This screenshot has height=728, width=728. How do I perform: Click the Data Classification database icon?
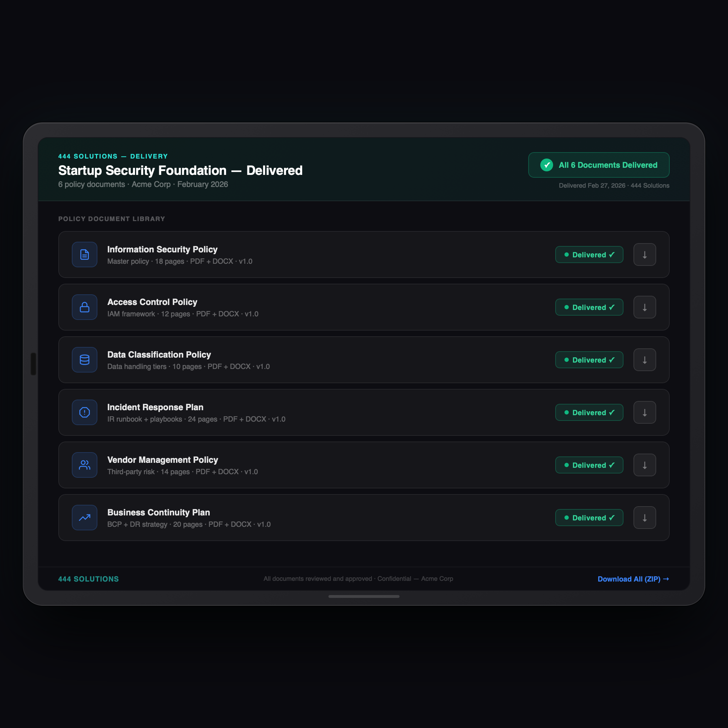coord(84,359)
